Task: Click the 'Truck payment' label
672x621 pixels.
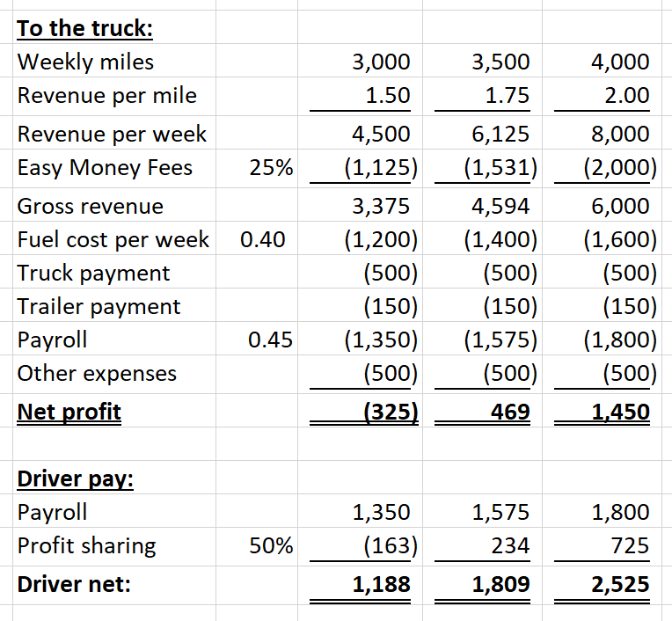Action: 93,273
